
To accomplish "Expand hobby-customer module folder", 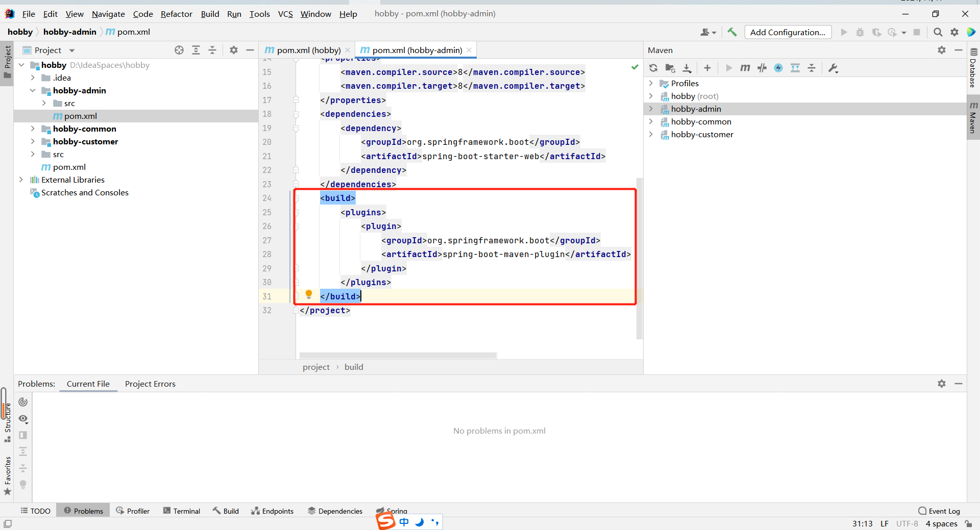I will click(33, 141).
